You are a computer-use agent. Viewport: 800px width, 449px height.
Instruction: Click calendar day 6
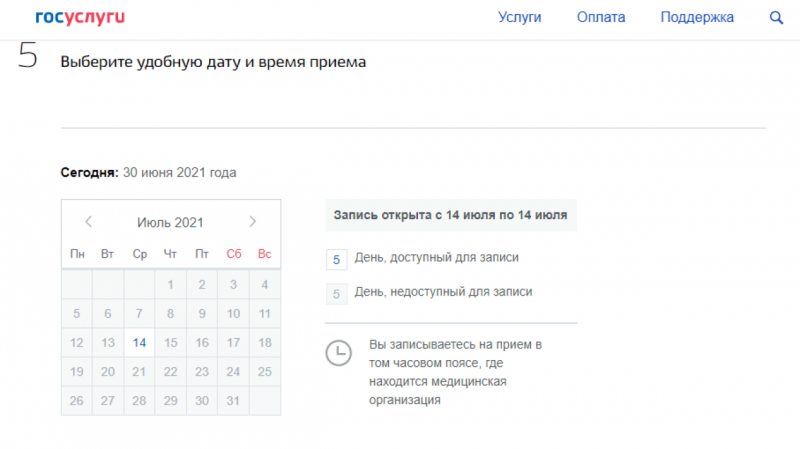tap(108, 314)
